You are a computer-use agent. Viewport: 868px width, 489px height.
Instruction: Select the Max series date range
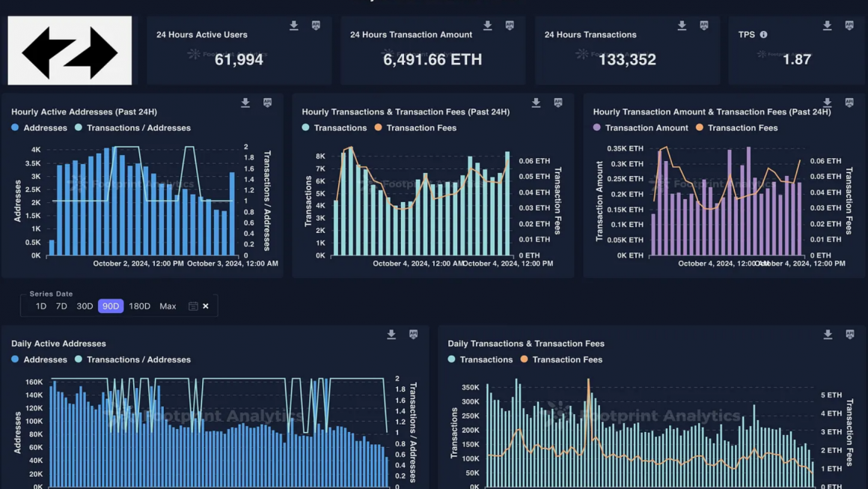pos(168,306)
